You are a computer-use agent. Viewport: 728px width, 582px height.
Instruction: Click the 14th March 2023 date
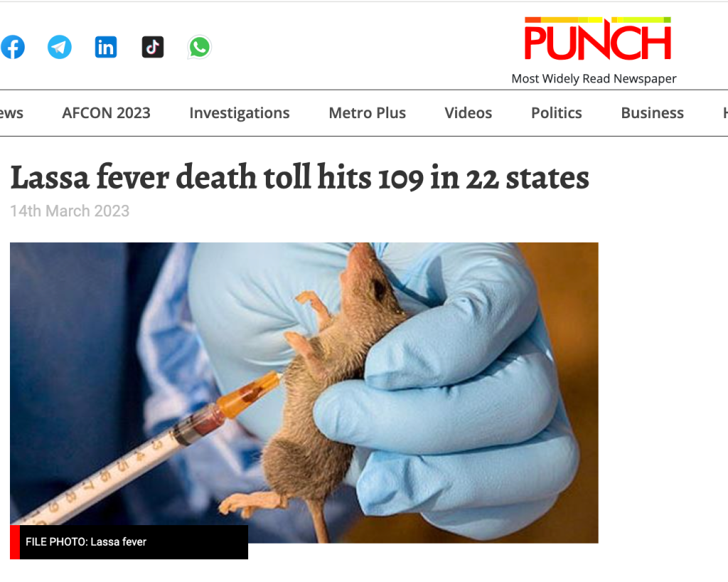70,211
